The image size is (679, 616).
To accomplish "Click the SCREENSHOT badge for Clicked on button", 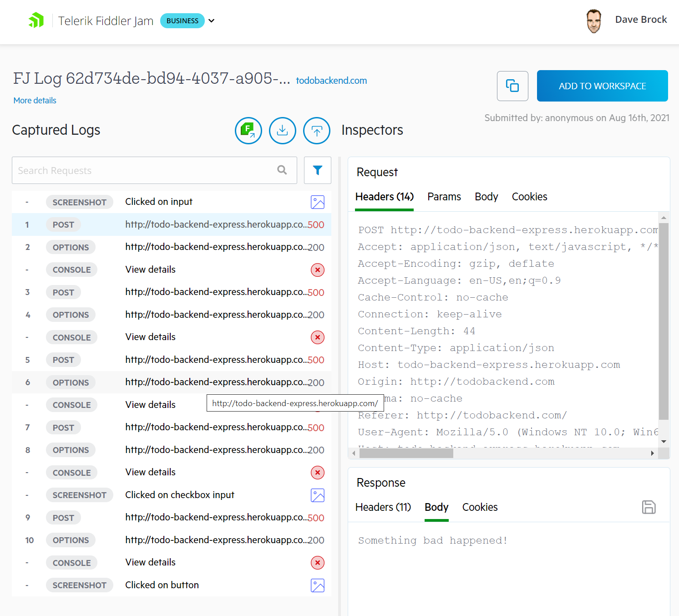I will click(x=79, y=585).
